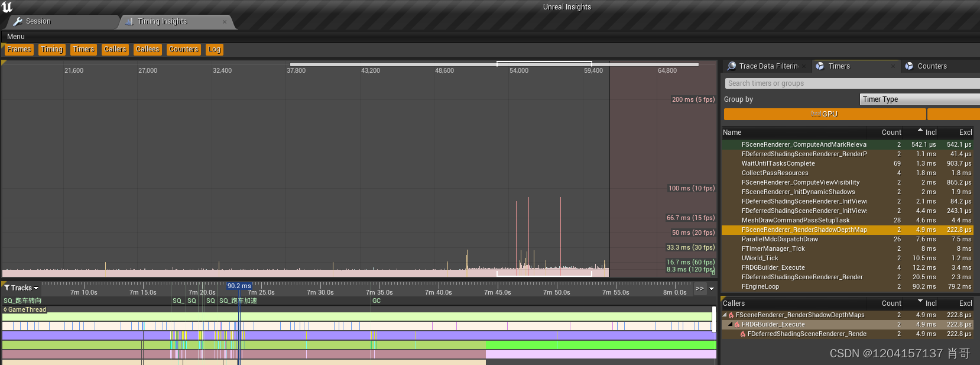
Task: Switch to the Trace Data Filtering tab
Action: click(767, 66)
